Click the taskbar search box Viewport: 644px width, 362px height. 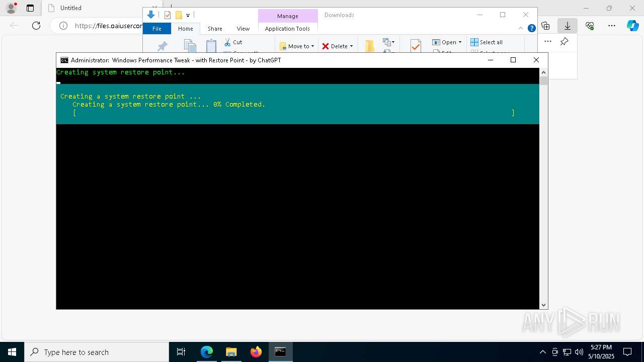tap(97, 352)
